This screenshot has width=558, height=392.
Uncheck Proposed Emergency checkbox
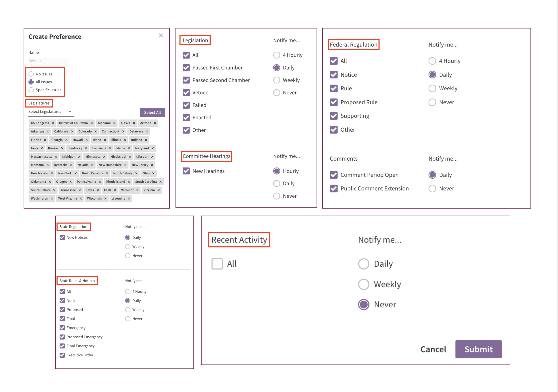point(62,337)
